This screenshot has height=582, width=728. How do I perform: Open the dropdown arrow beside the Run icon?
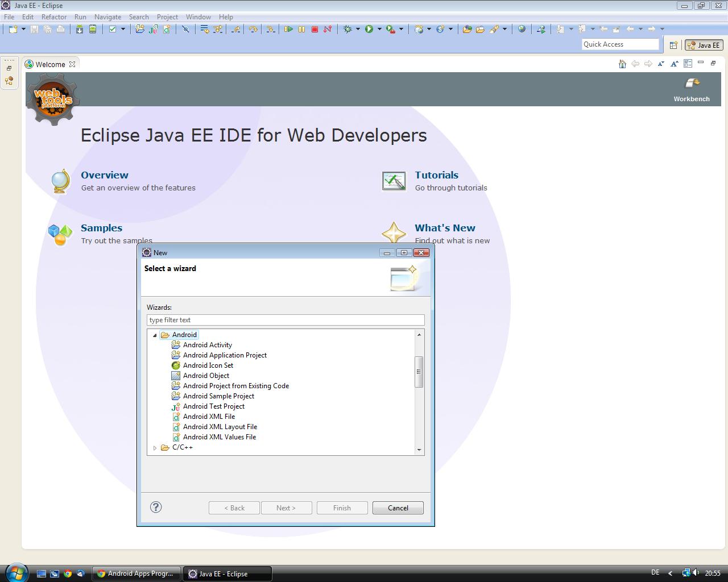379,29
